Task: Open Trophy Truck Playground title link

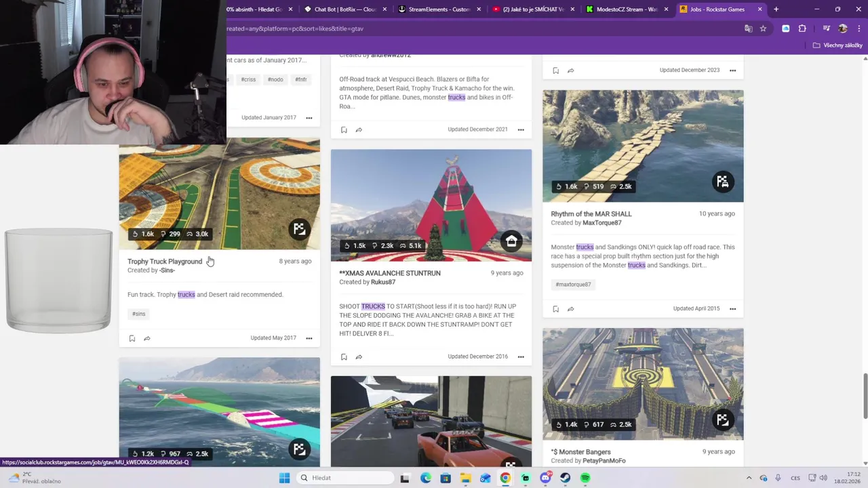Action: pyautogui.click(x=165, y=262)
